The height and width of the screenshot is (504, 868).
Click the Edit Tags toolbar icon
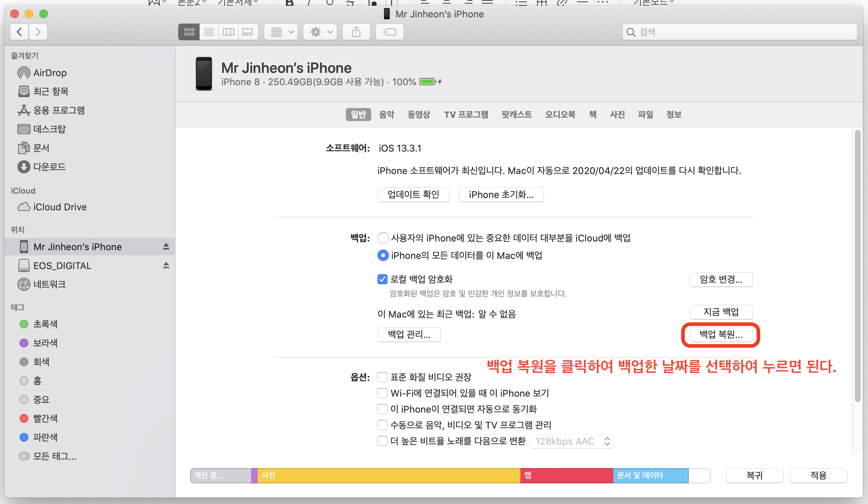click(x=390, y=32)
